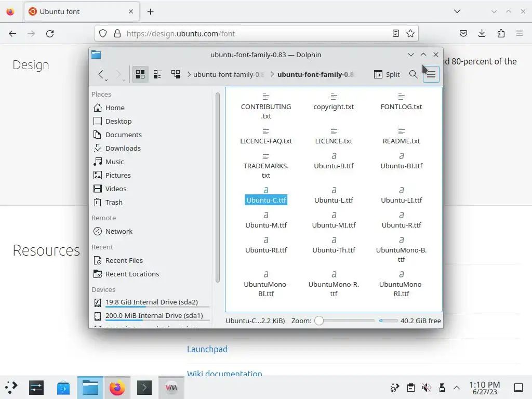This screenshot has width=532, height=399.
Task: Select the Ubuntu-B.ttf font file
Action: click(334, 161)
